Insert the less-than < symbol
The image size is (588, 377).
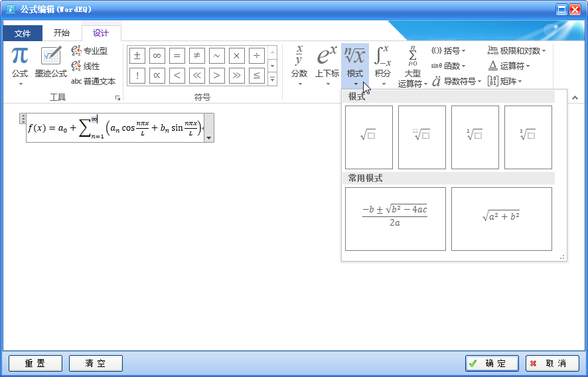177,76
